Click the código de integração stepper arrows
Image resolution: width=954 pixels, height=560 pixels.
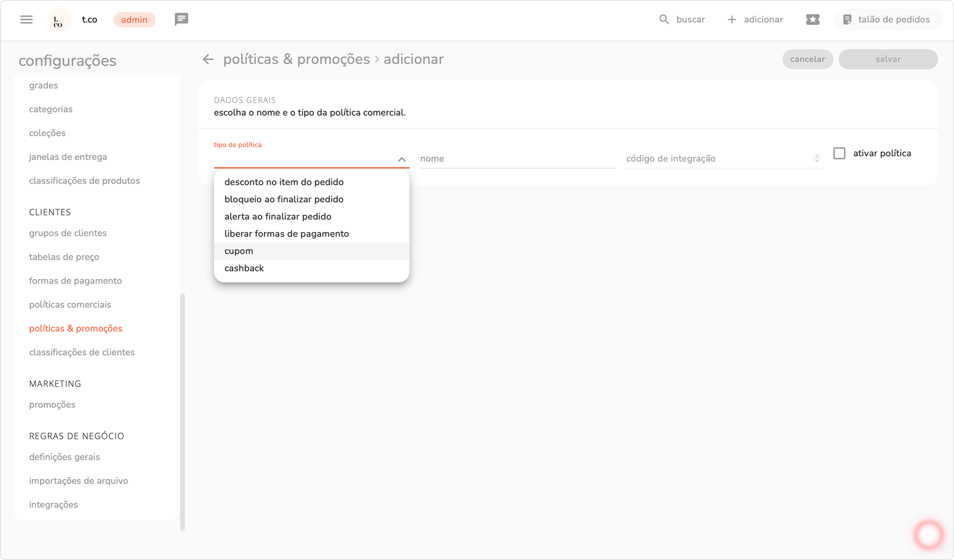[x=817, y=158]
